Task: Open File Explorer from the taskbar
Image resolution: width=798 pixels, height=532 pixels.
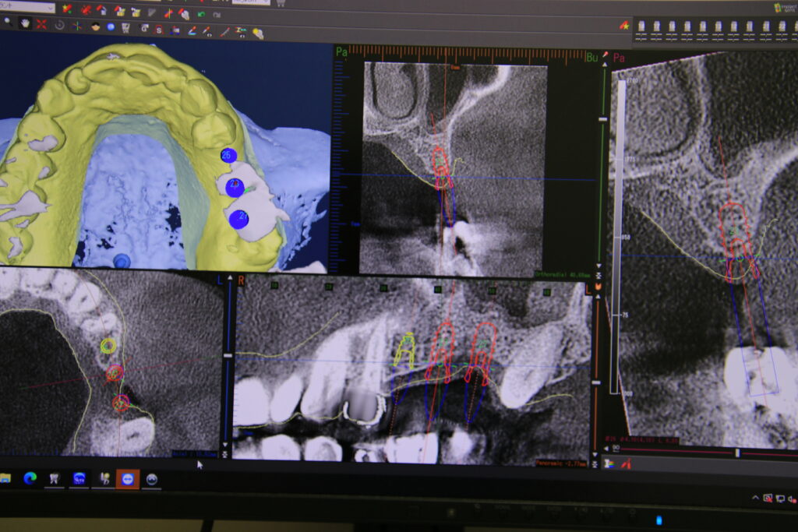Action: [x=5, y=477]
